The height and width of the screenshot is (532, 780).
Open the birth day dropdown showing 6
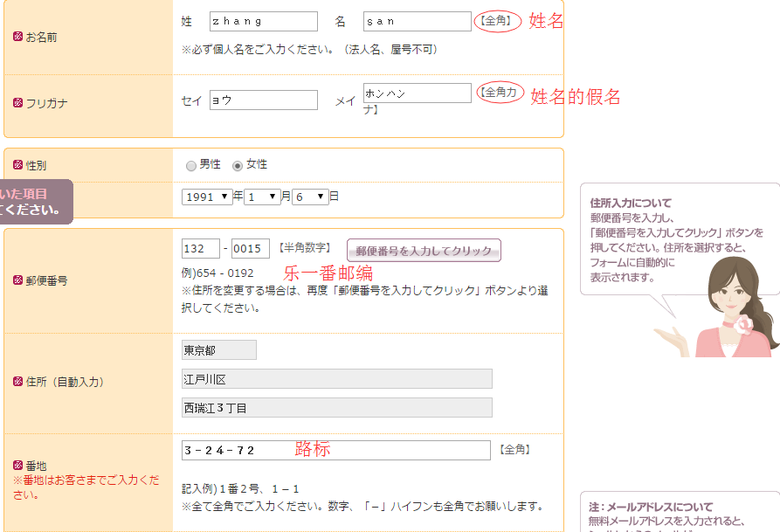click(x=310, y=197)
